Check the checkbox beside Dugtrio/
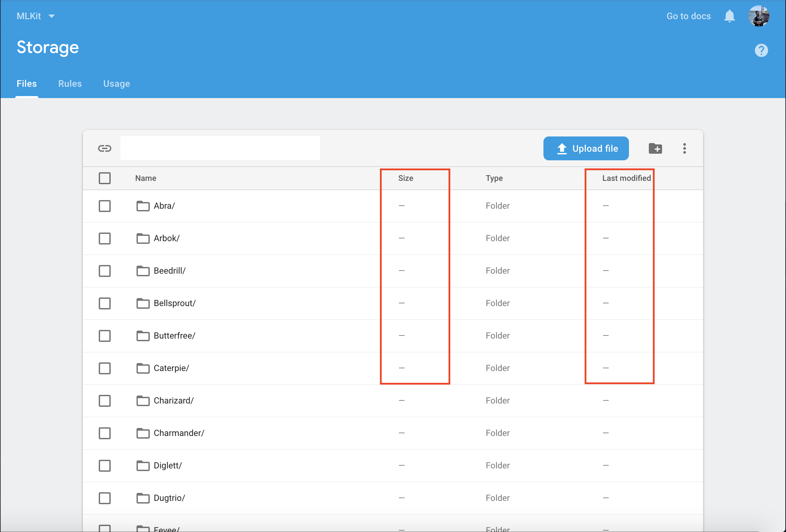 [104, 498]
